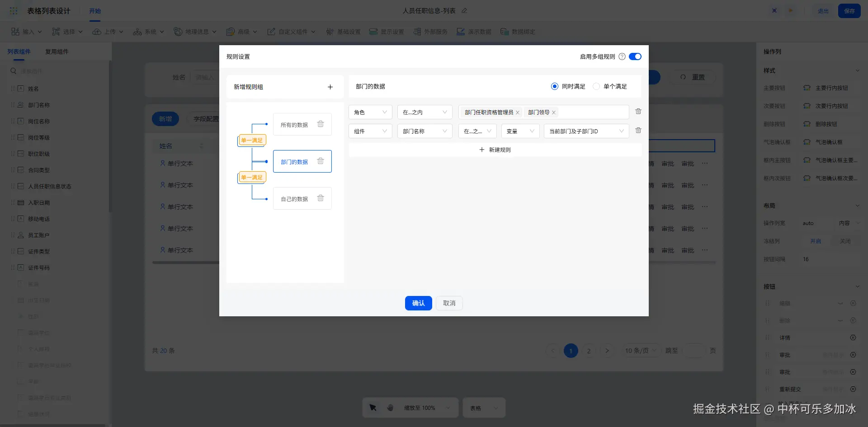
Task: Click the 新增 button in the table
Action: pos(165,119)
